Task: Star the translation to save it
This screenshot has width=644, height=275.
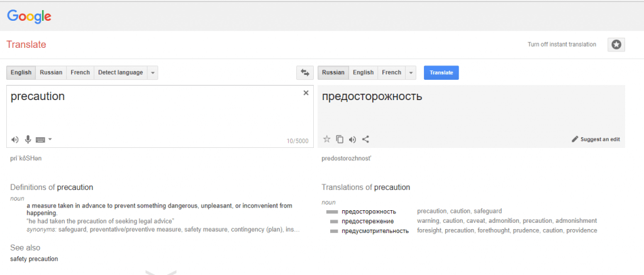Action: coord(326,139)
